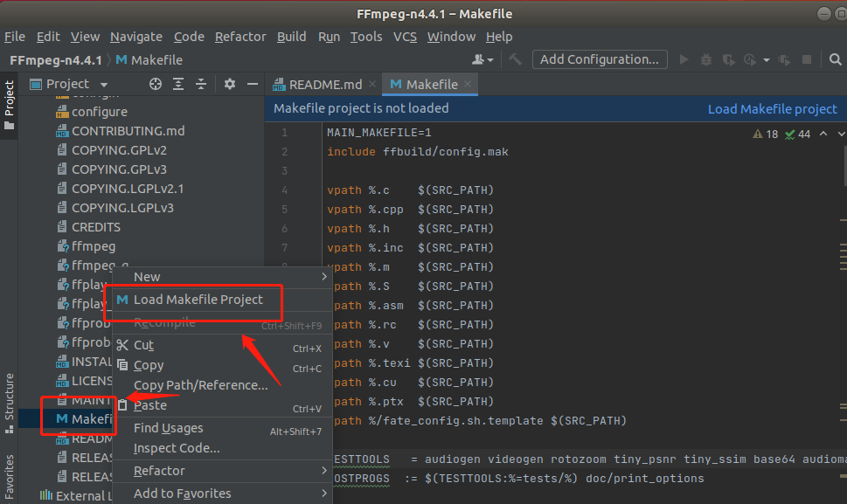Open the Project view switcher dropdown
Viewport: 847px width, 504px height.
[102, 84]
